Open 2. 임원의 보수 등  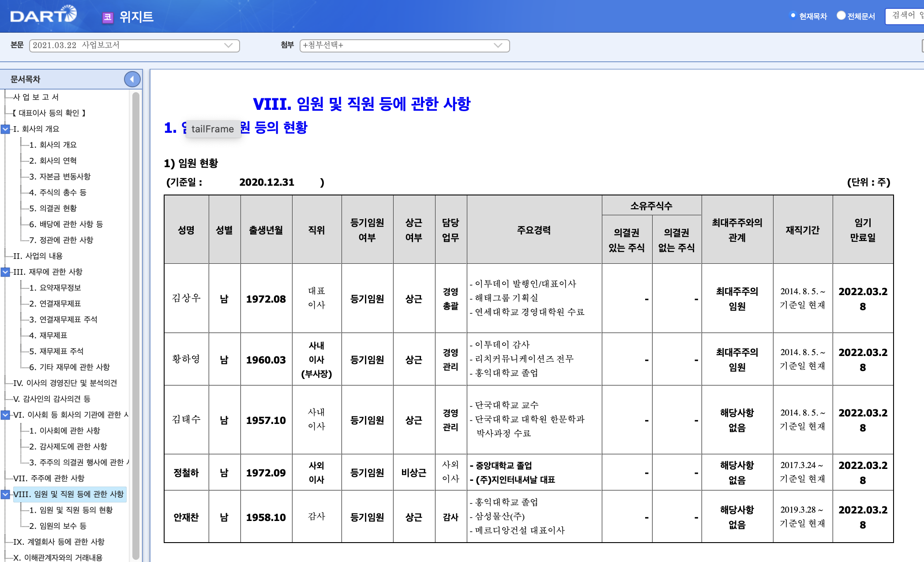click(58, 526)
